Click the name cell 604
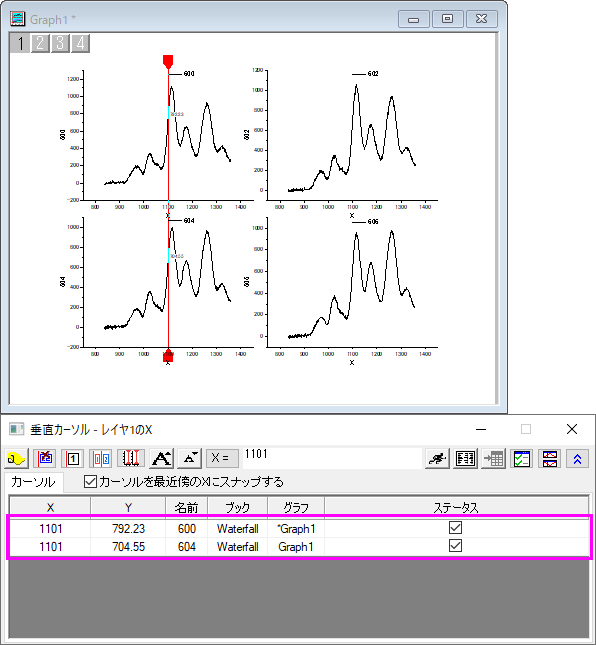Image resolution: width=596 pixels, height=645 pixels. pos(187,547)
